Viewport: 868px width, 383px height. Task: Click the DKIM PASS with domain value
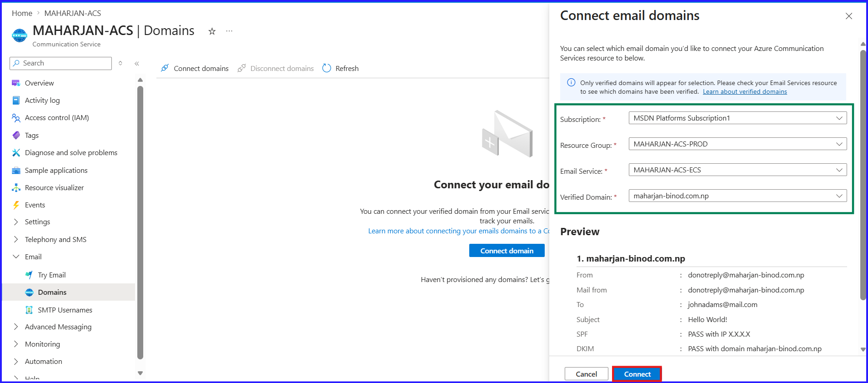click(x=754, y=349)
